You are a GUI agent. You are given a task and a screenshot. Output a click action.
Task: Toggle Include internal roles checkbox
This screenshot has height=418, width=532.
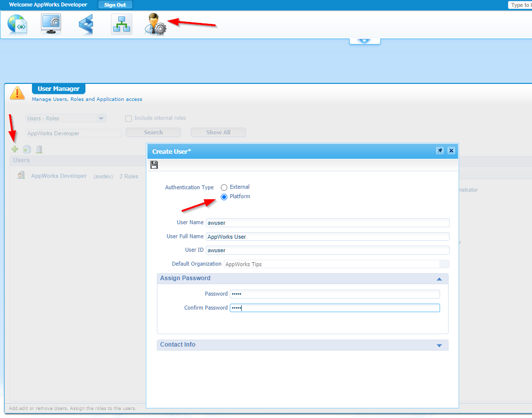128,118
